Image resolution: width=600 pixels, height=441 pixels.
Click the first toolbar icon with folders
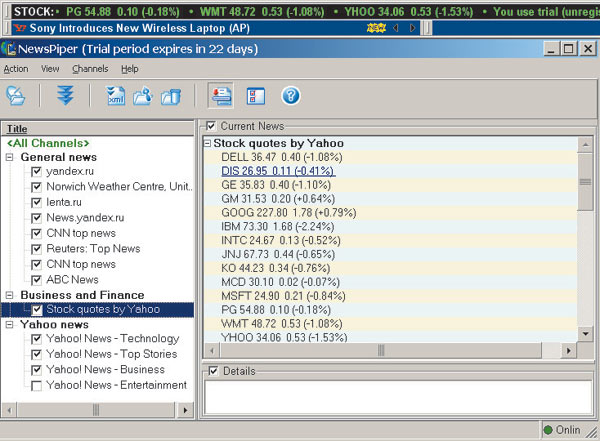(x=17, y=96)
